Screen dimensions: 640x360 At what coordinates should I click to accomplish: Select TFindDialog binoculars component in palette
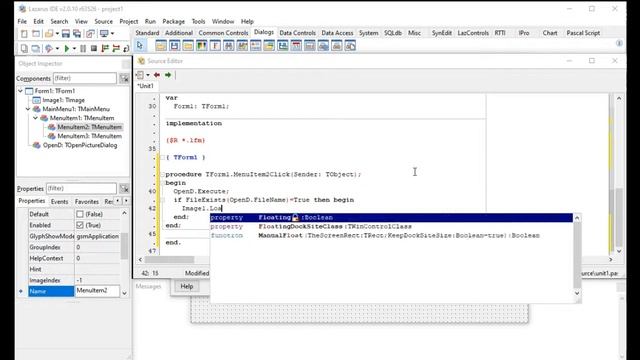(x=229, y=45)
